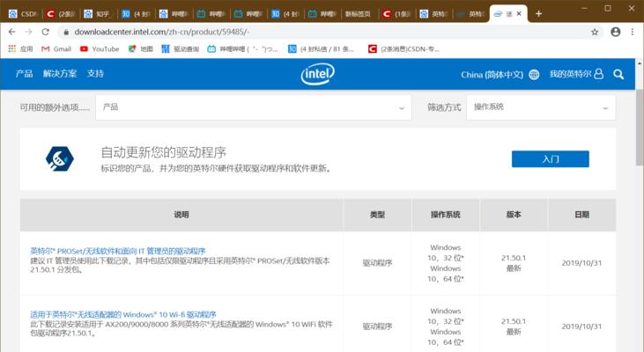
Task: Switch to the 新标签页 tab
Action: coord(358,14)
